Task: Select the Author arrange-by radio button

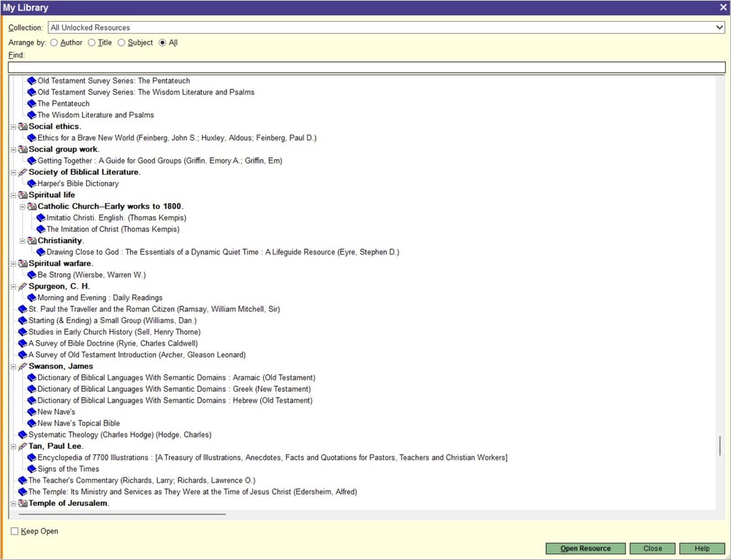Action: [x=54, y=43]
